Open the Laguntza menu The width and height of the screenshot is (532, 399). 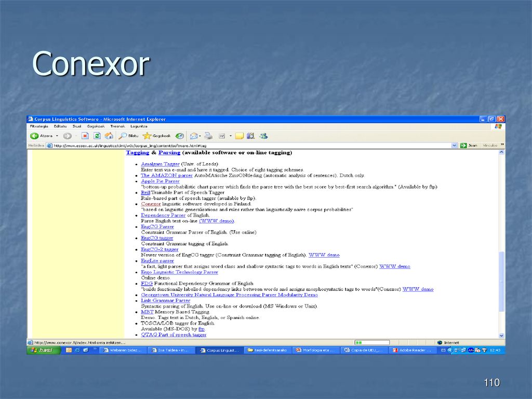(139, 126)
